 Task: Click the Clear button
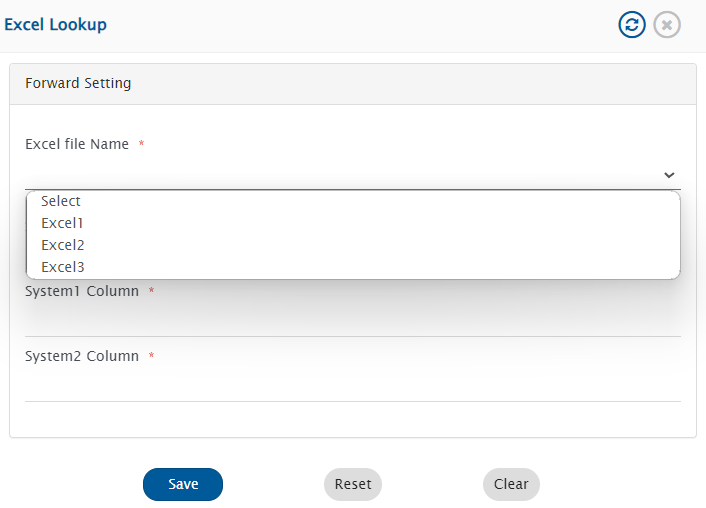click(511, 484)
